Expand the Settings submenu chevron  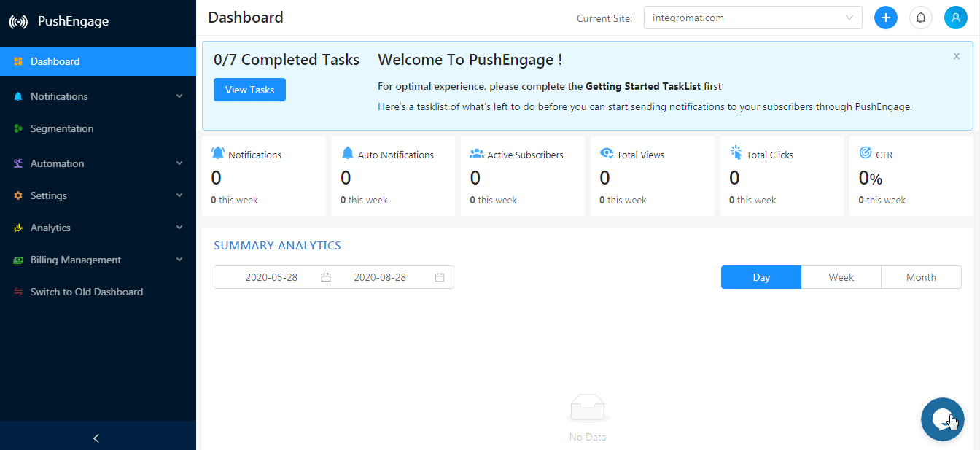(x=179, y=195)
